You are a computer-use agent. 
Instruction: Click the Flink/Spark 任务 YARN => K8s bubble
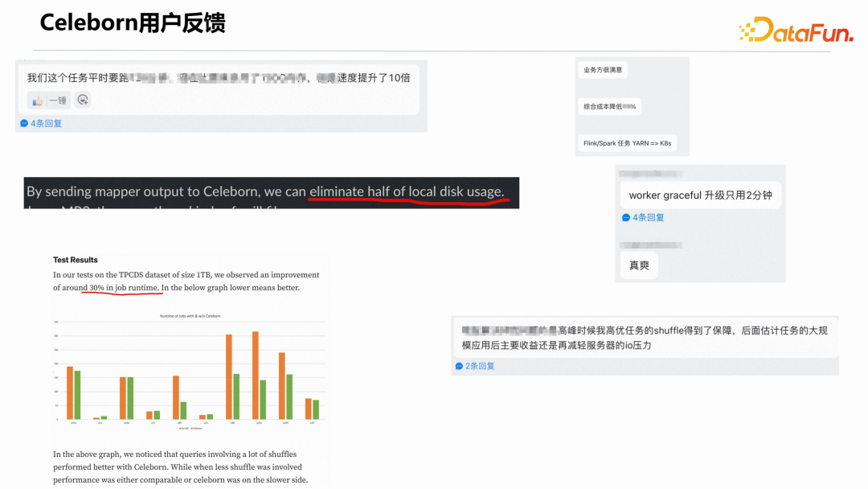tap(627, 143)
